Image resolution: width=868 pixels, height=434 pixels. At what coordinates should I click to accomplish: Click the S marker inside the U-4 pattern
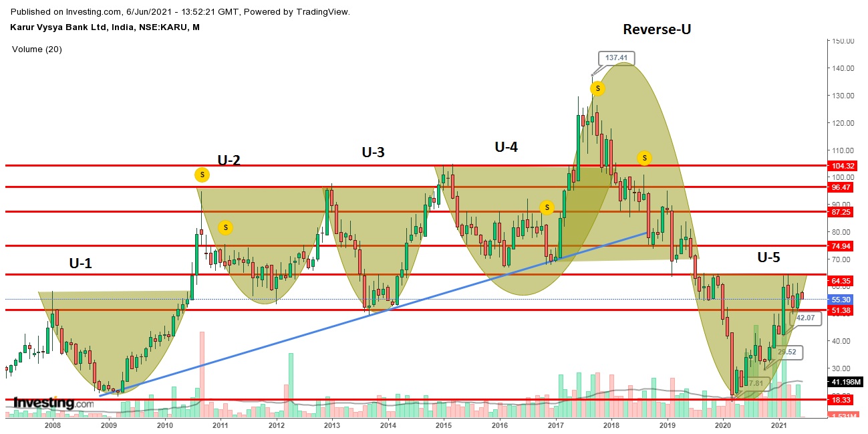tap(547, 207)
